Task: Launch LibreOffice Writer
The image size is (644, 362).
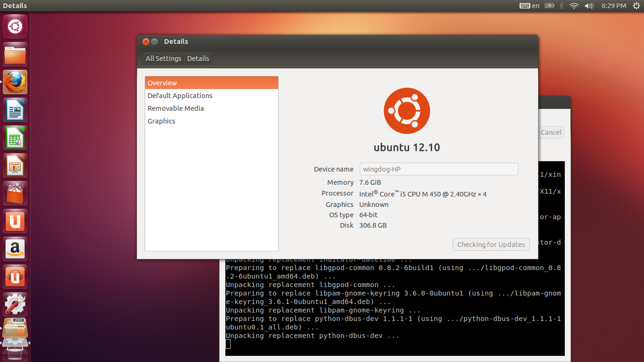Action: tap(15, 110)
